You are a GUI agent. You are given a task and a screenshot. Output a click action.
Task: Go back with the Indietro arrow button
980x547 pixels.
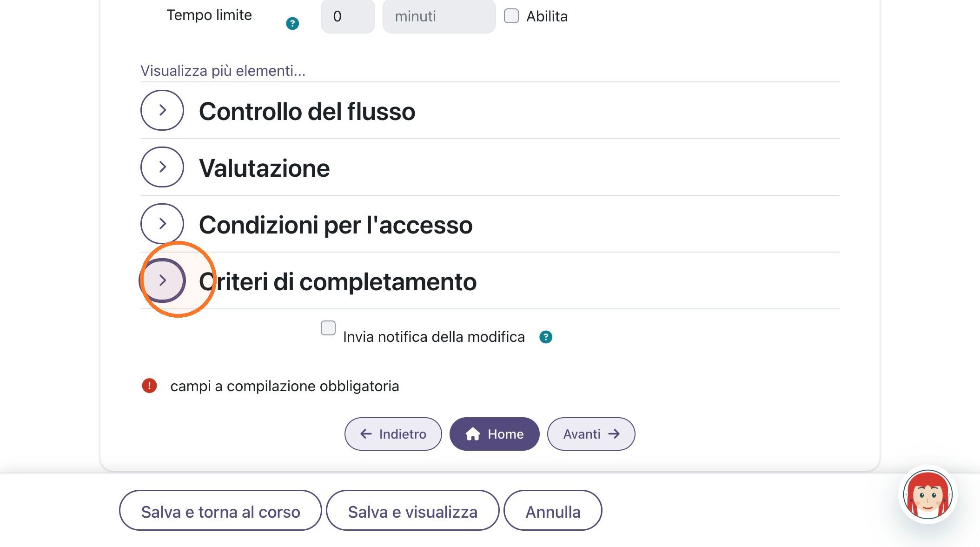point(393,434)
